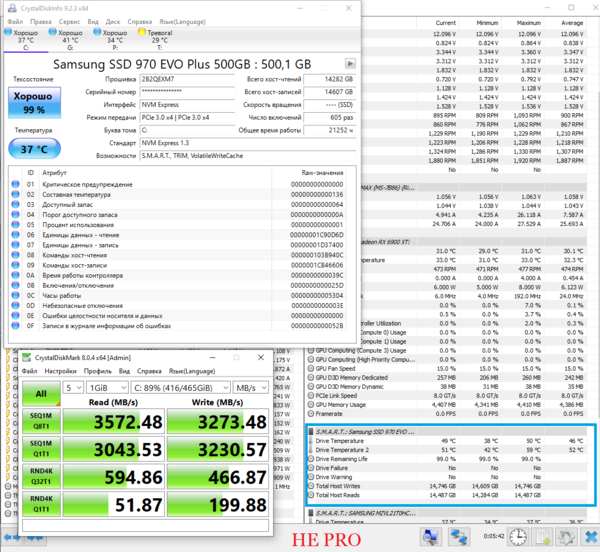Click status orb for attribute 01 Критическое предупреждение

click(15, 184)
